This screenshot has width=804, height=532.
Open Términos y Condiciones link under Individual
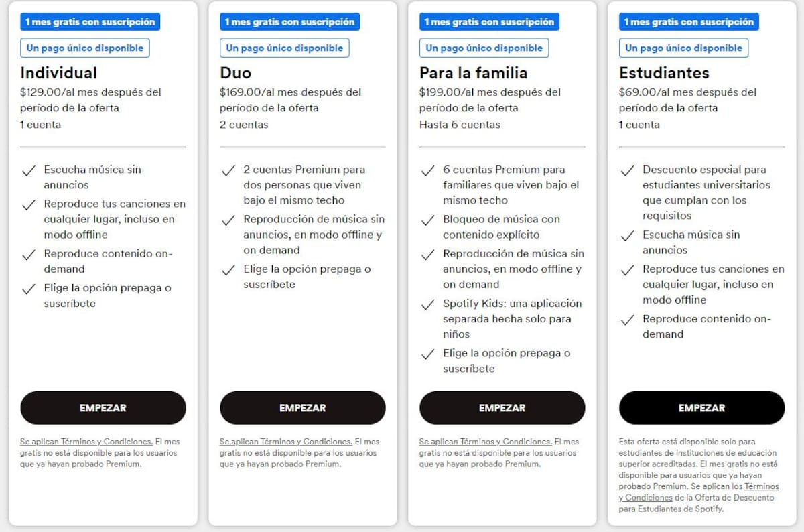click(x=86, y=442)
